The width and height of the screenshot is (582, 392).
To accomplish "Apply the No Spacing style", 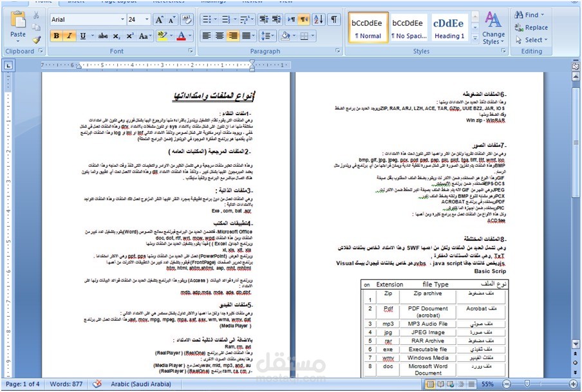I will click(x=409, y=27).
